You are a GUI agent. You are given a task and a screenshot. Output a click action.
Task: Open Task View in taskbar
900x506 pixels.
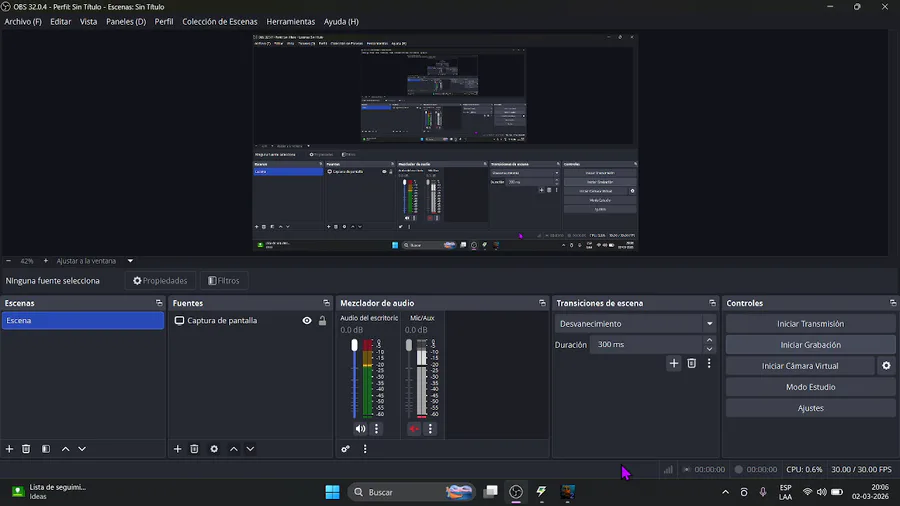(490, 492)
